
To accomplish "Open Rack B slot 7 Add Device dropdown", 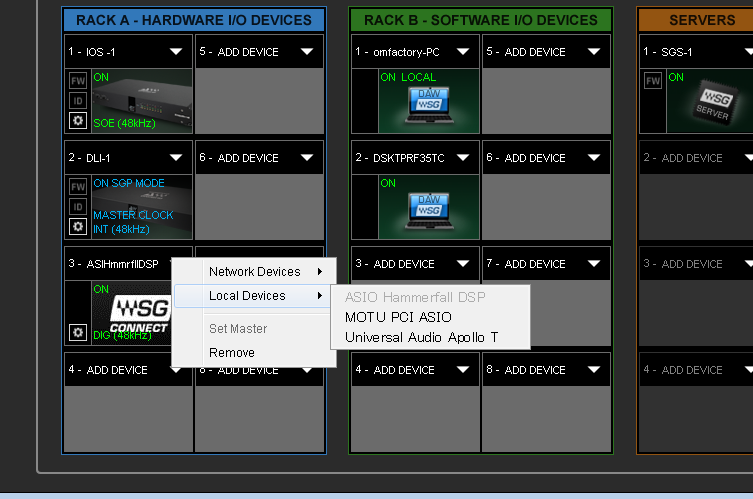I will tap(594, 264).
